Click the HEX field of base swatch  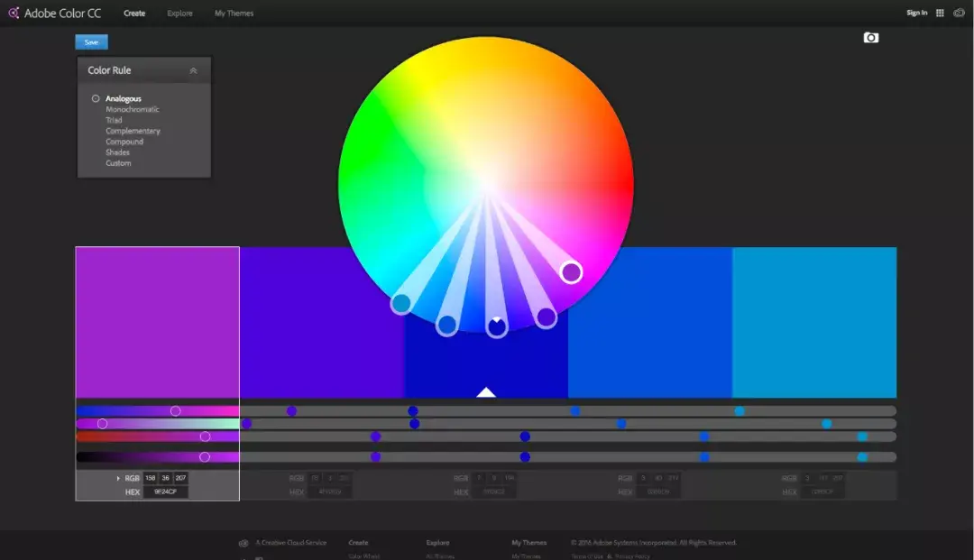click(494, 491)
